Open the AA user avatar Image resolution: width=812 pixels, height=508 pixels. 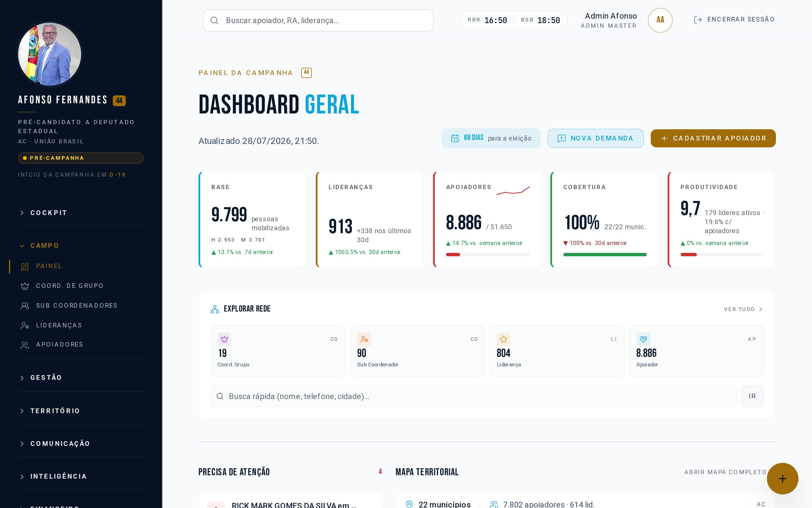[660, 20]
